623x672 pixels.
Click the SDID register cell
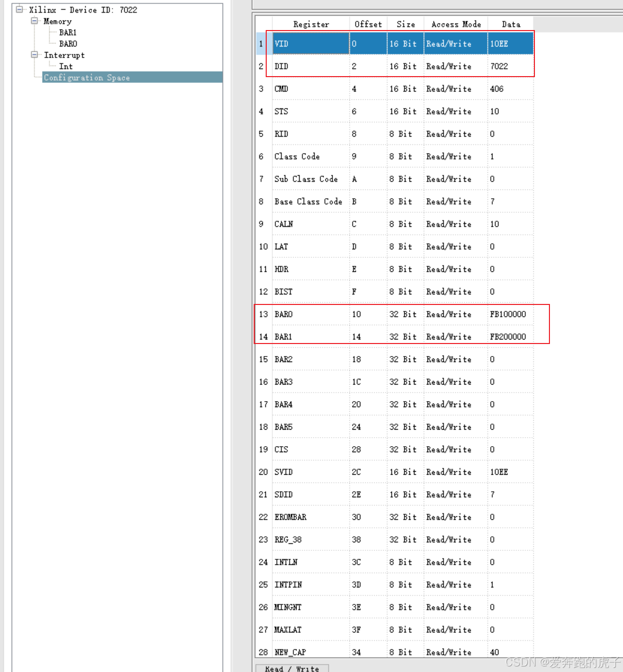(x=311, y=494)
